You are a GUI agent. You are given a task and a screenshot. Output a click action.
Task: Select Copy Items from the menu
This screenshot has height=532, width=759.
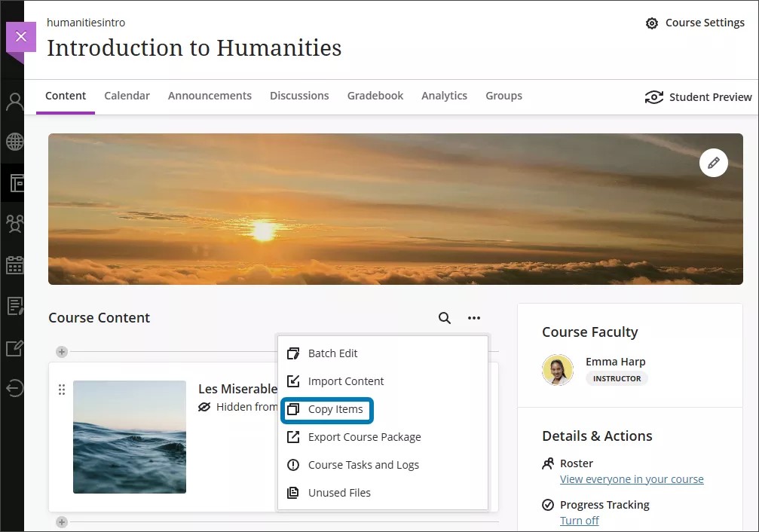pyautogui.click(x=327, y=409)
